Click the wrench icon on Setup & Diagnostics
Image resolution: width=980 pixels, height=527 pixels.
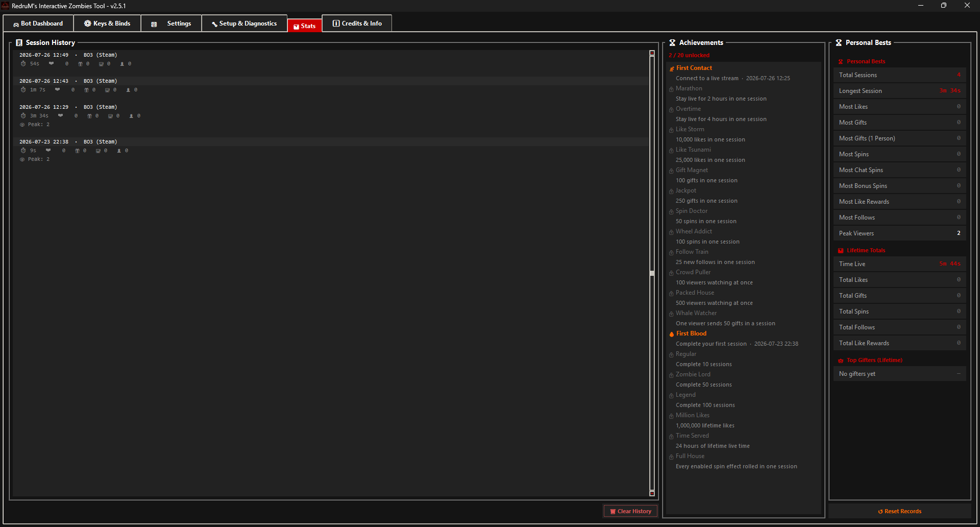214,24
